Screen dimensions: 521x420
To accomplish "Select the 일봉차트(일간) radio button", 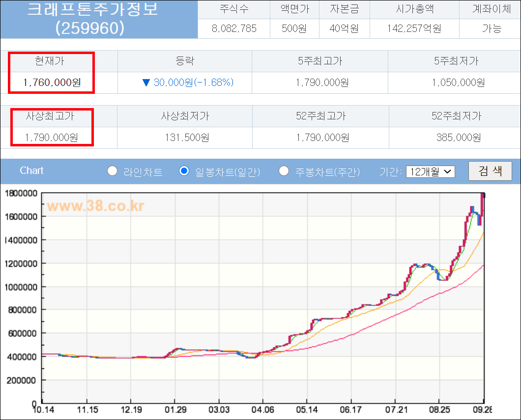I will click(184, 171).
